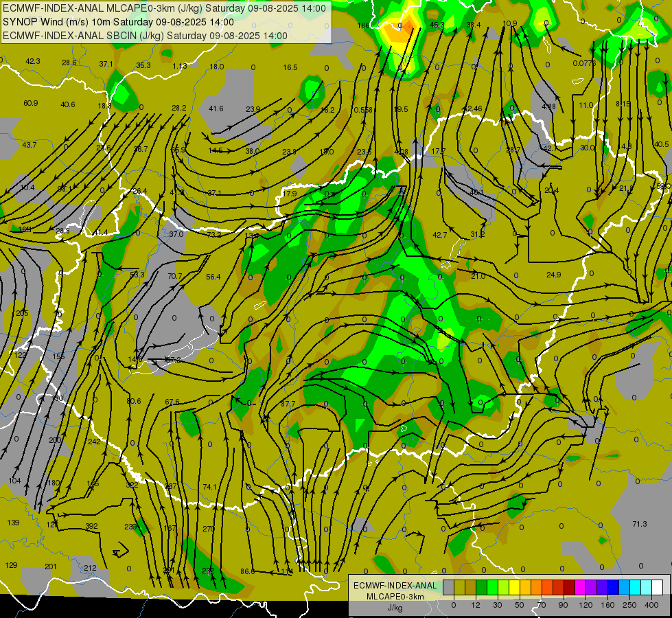
Task: Click the legend scale label '160'
Action: tap(607, 605)
